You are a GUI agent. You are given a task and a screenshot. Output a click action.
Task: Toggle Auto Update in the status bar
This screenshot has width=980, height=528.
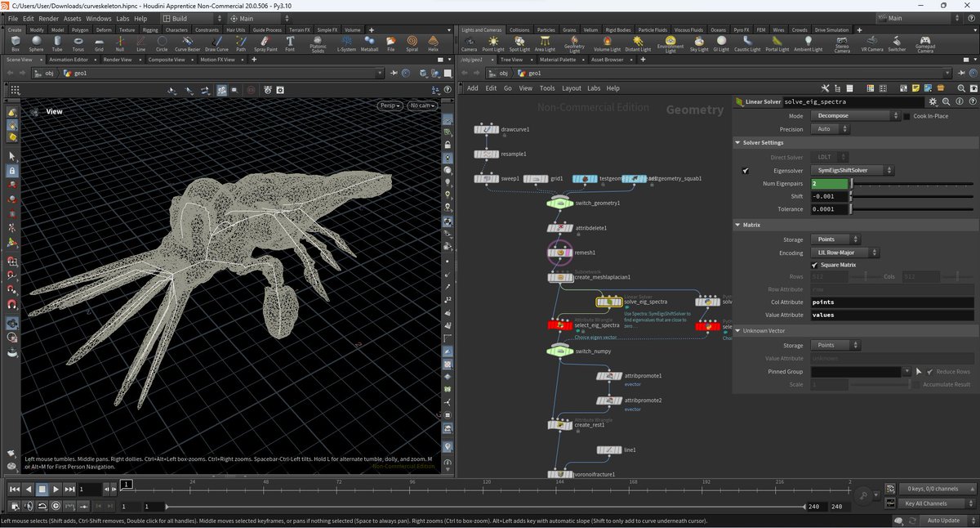944,521
